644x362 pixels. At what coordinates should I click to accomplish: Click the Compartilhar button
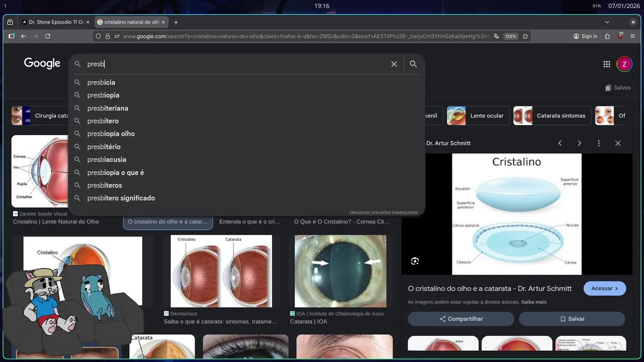pyautogui.click(x=461, y=319)
